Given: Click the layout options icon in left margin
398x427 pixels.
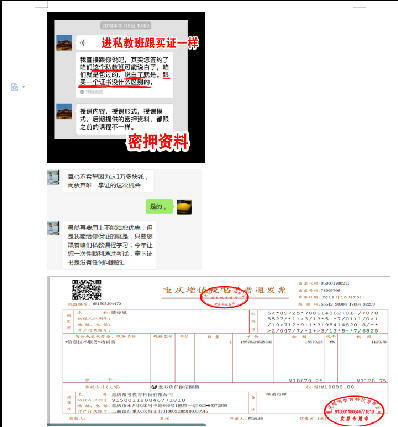Looking at the screenshot, I should pyautogui.click(x=14, y=87).
